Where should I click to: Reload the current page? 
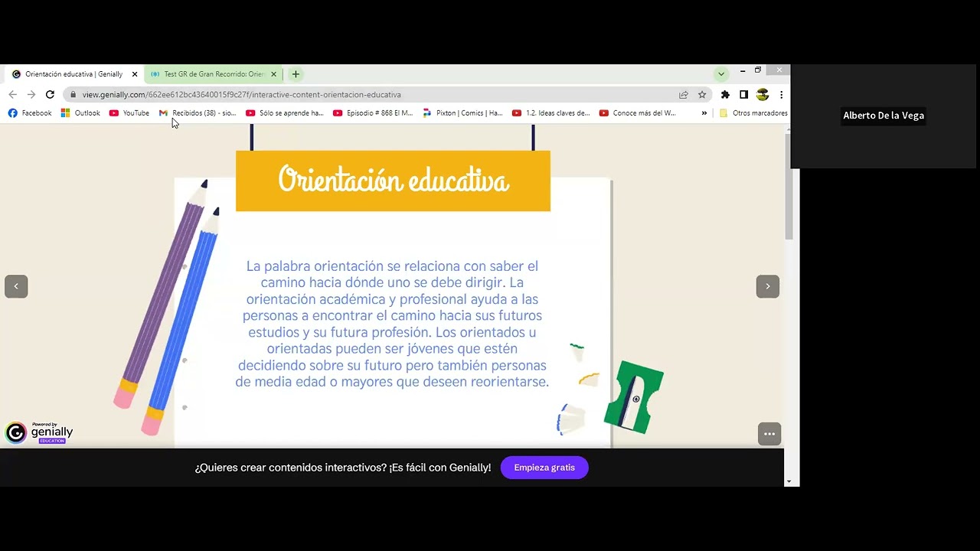50,95
